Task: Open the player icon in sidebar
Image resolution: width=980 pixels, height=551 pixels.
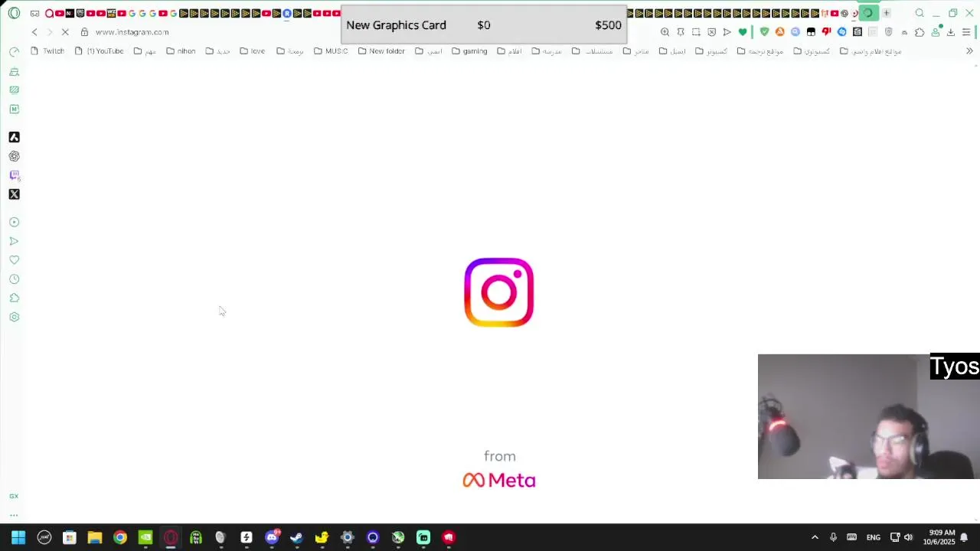Action: click(x=14, y=222)
